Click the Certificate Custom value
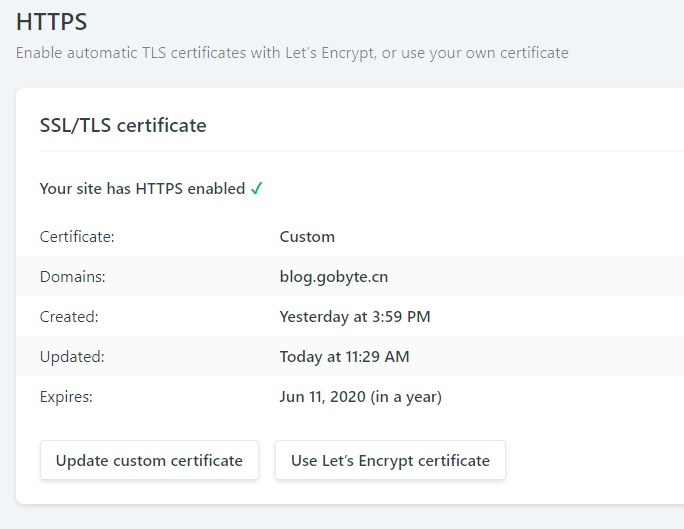 (307, 236)
